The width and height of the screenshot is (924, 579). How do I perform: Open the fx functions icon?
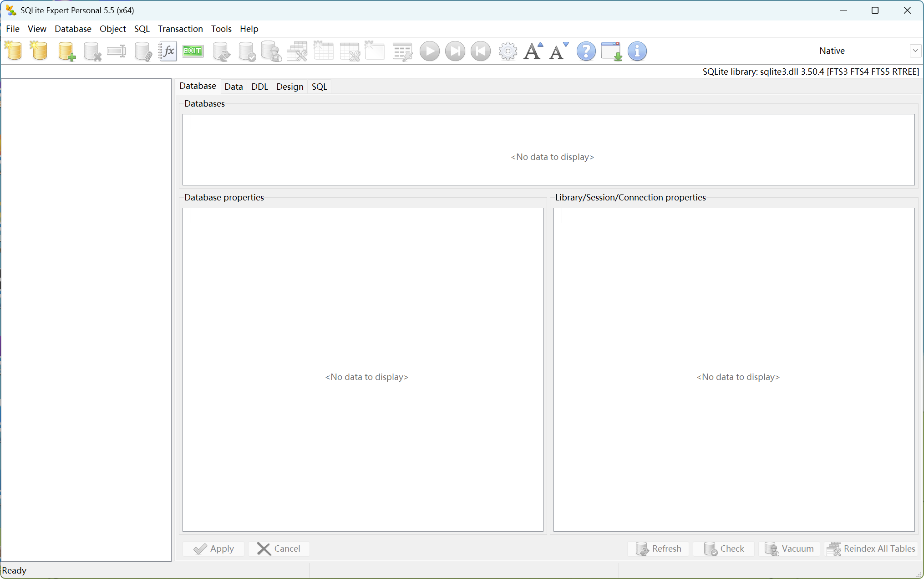168,51
